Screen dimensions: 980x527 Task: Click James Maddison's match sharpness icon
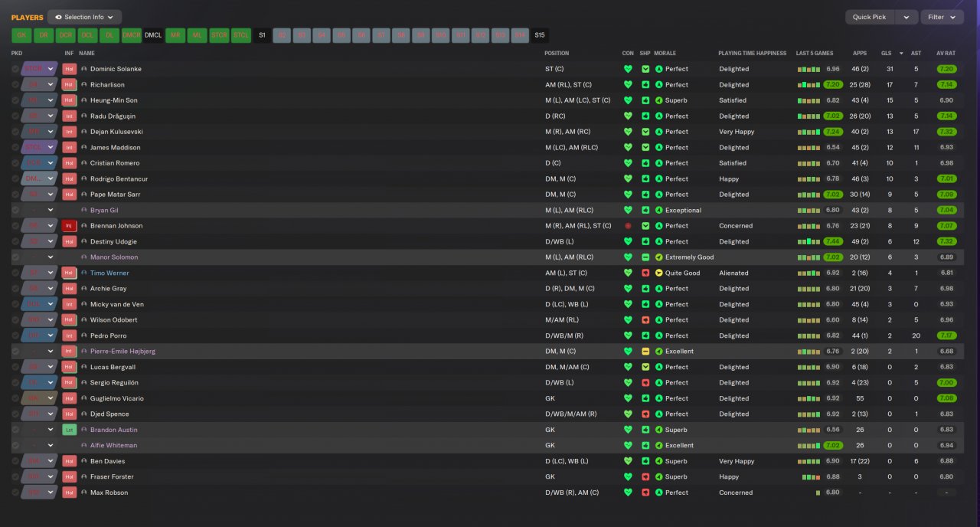click(x=645, y=148)
